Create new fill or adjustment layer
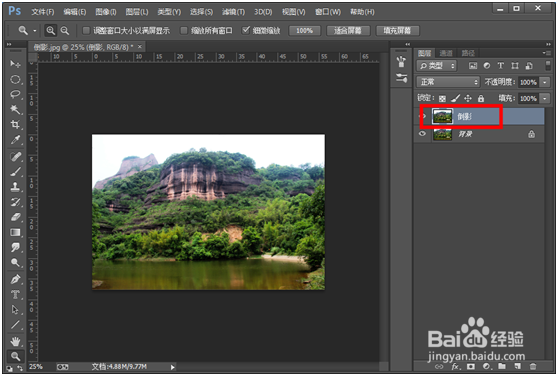The image size is (558, 376). coord(486,366)
